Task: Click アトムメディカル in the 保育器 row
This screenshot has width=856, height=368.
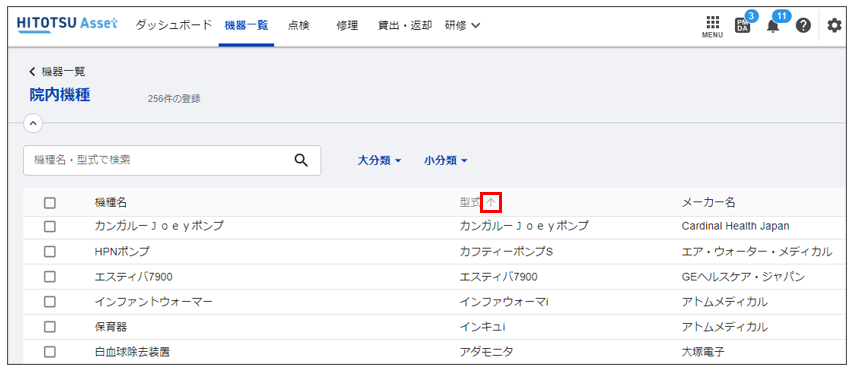Action: (x=725, y=327)
